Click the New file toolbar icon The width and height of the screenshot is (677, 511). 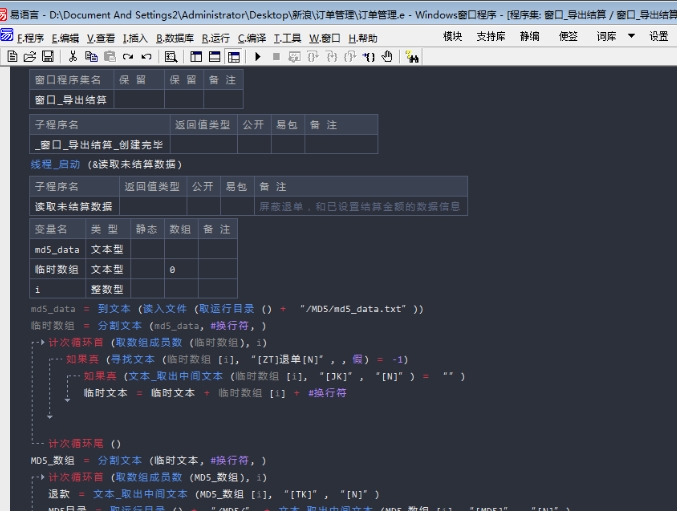pos(13,57)
